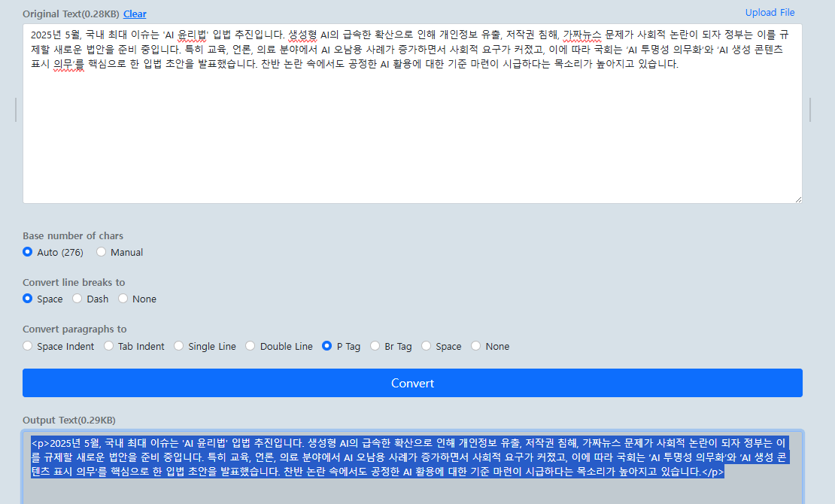The height and width of the screenshot is (504, 835).
Task: Open the Upload File link
Action: pyautogui.click(x=770, y=12)
